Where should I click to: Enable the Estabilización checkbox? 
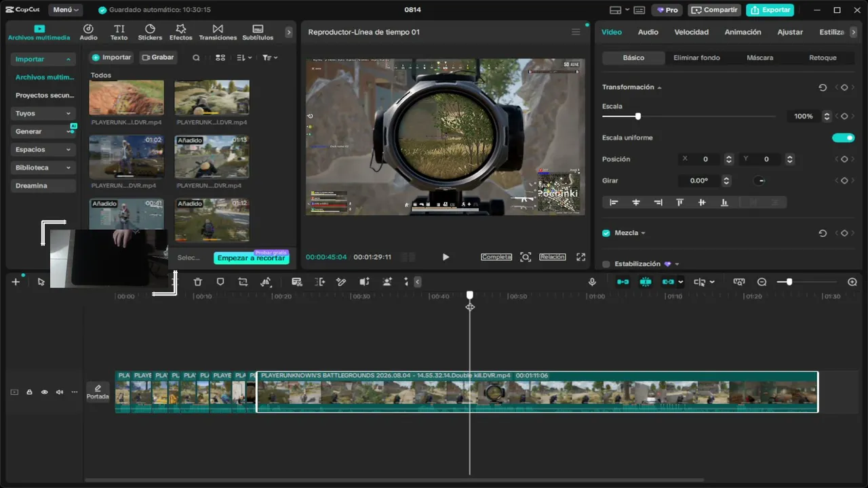606,264
